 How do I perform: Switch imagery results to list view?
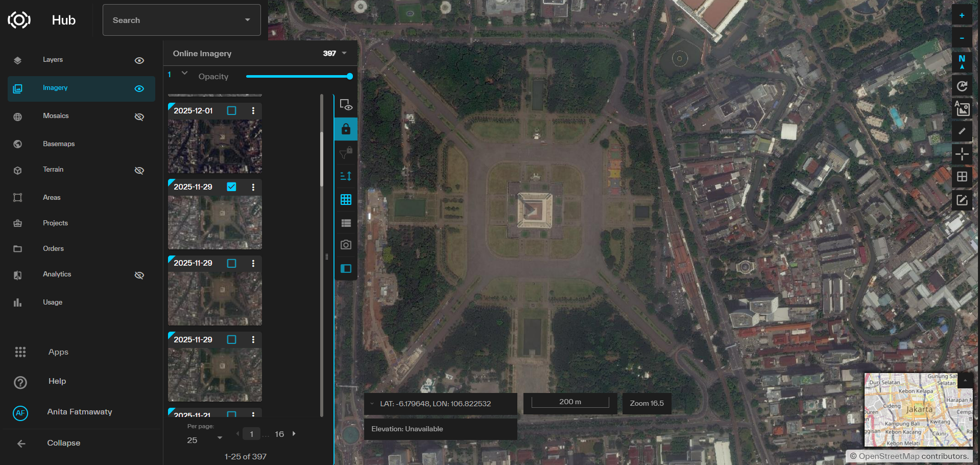(346, 223)
